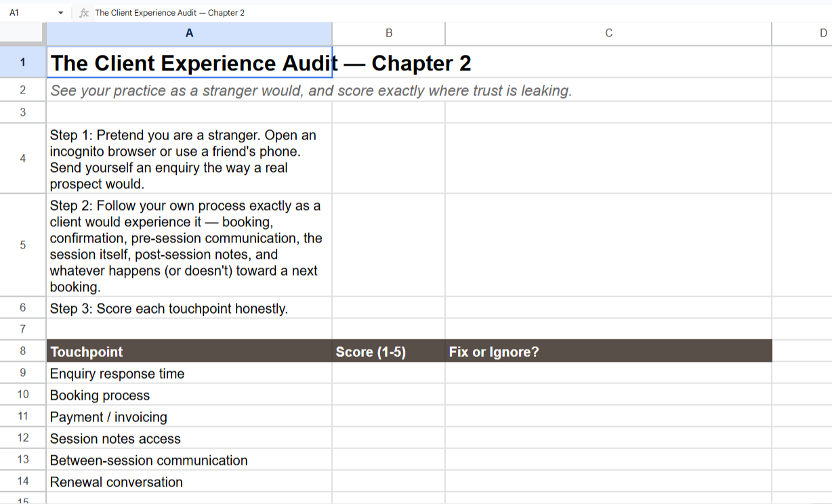Select row 5 header
The image size is (832, 504).
[x=22, y=245]
